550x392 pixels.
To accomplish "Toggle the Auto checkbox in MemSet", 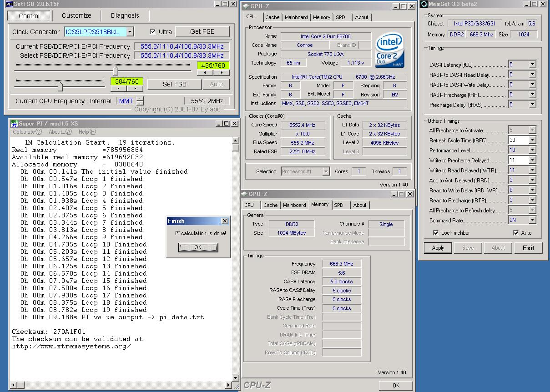I will tap(515, 233).
